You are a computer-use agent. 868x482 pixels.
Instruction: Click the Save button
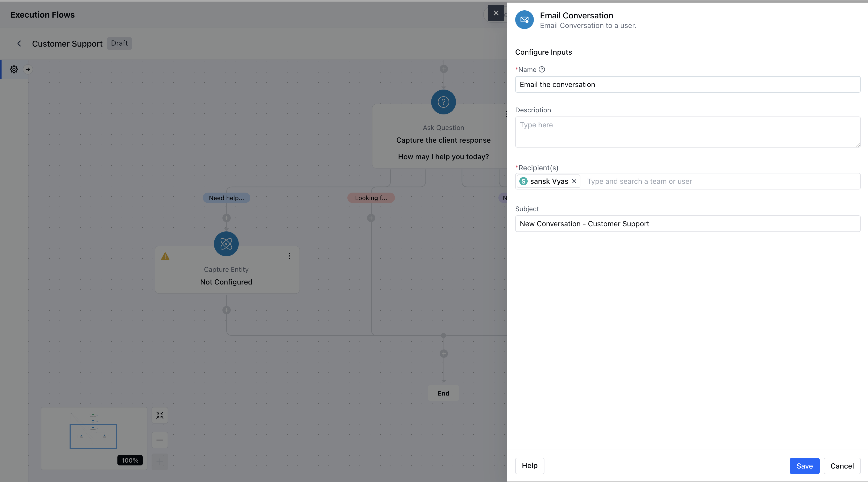pos(804,466)
